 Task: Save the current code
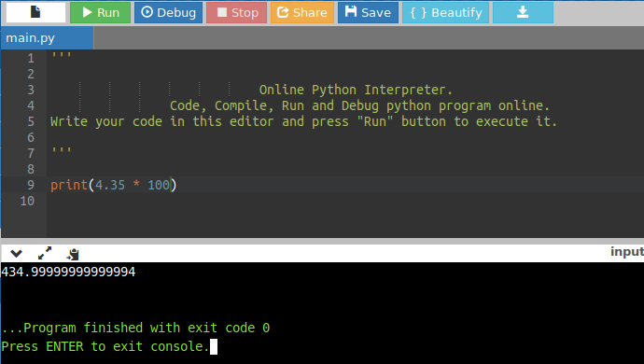point(368,12)
